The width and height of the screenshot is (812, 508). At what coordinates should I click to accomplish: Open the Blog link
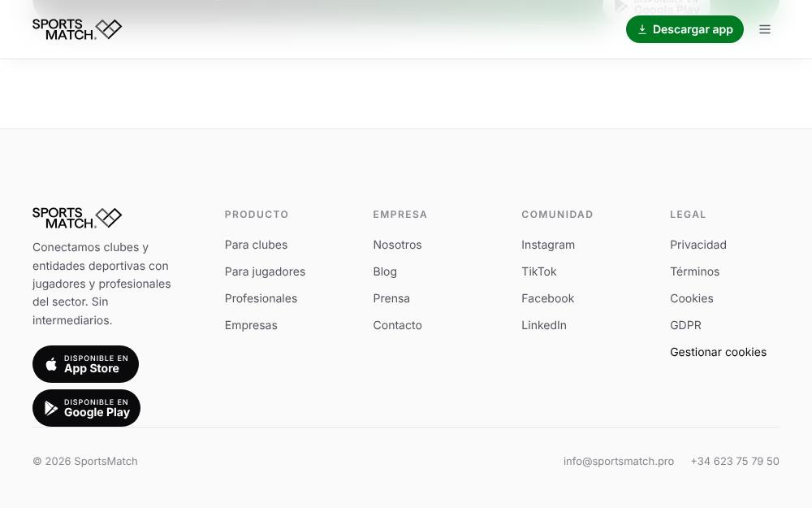[385, 271]
